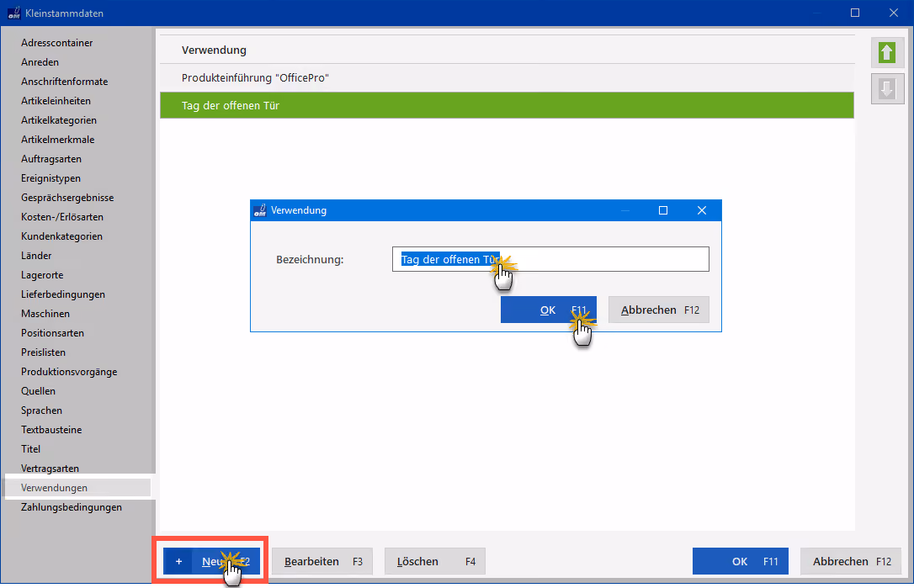Confirm Kleinstammdaten window with bottom OK F11
Image resolution: width=914 pixels, height=588 pixels.
point(741,561)
